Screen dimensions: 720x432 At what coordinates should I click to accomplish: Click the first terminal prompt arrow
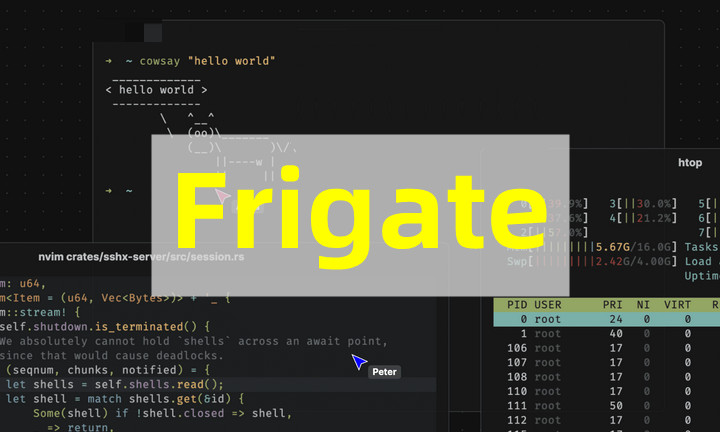[x=109, y=61]
